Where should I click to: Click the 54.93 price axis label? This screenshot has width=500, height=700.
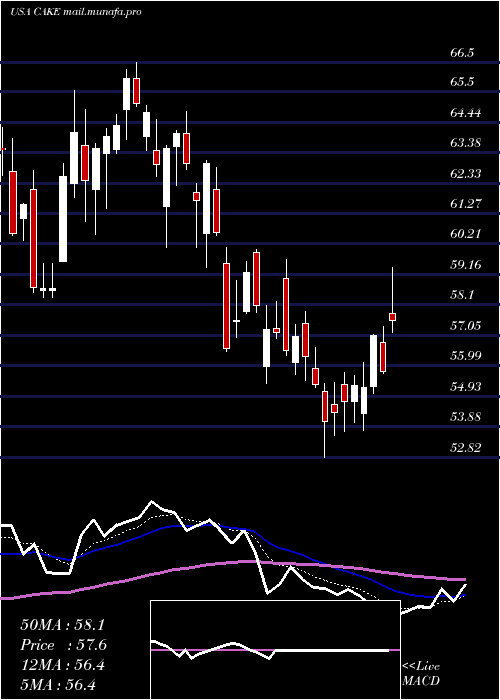466,386
